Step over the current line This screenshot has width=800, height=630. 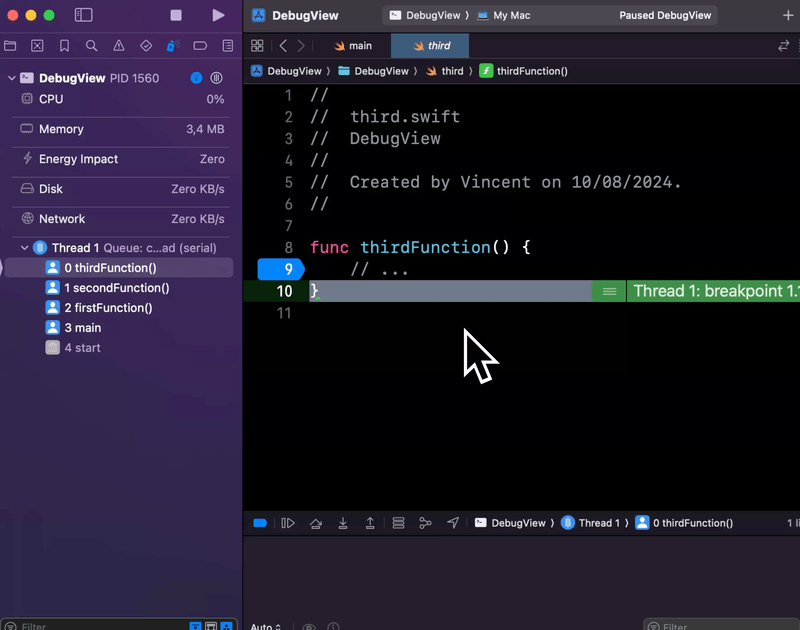pos(316,523)
